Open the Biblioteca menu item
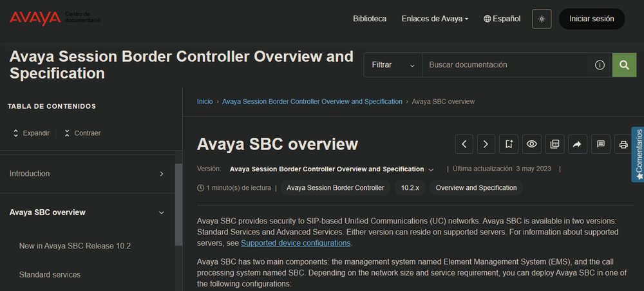Viewport: 644px width, 291px height. [x=370, y=19]
